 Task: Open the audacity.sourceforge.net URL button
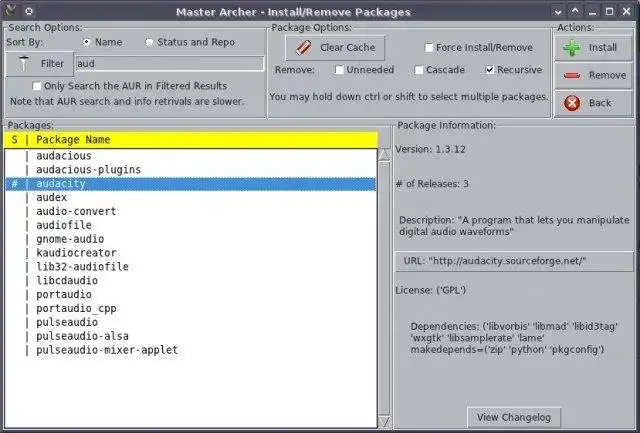coord(514,261)
